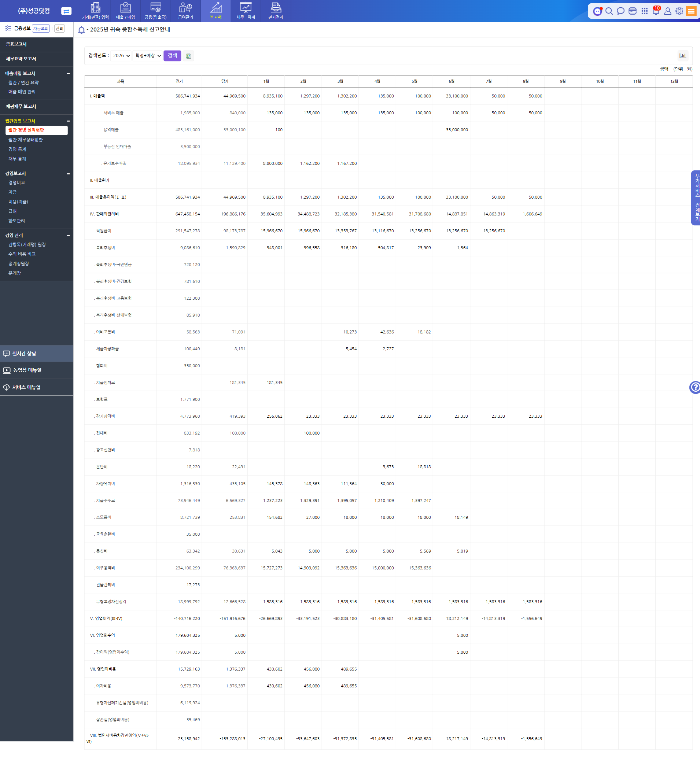This screenshot has width=700, height=757.
Task: Open the user profile icon
Action: pyautogui.click(x=668, y=11)
